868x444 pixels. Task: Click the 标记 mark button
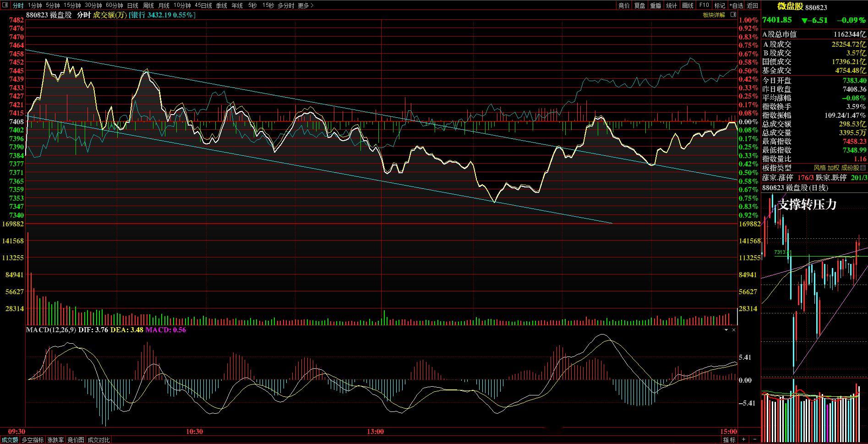(x=720, y=5)
